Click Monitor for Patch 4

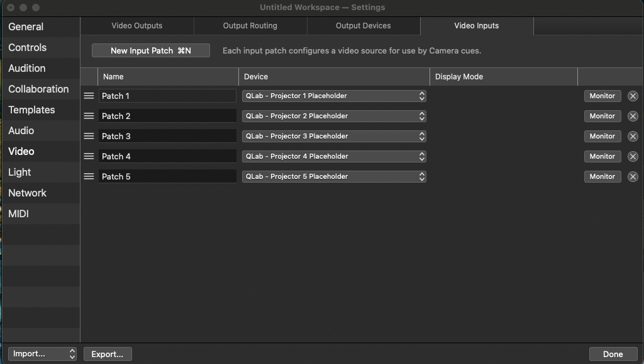[602, 156]
